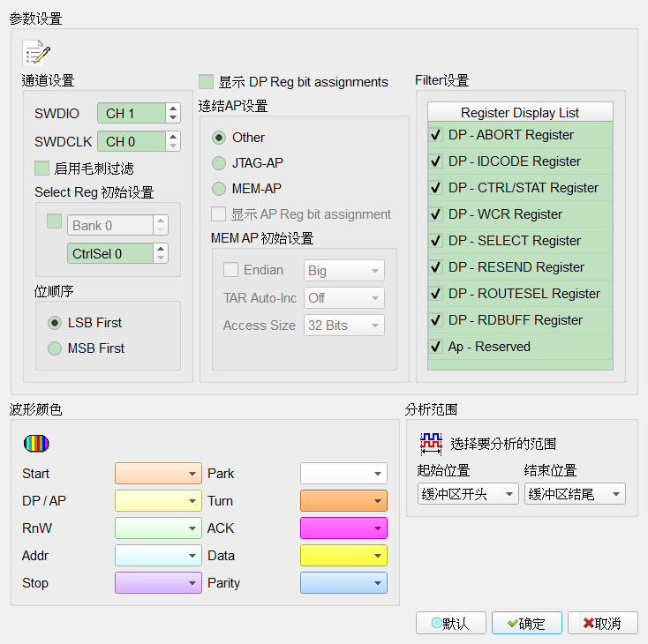Screen dimensions: 648x644
Task: Open the RnW color dropdown
Action: pos(158,528)
